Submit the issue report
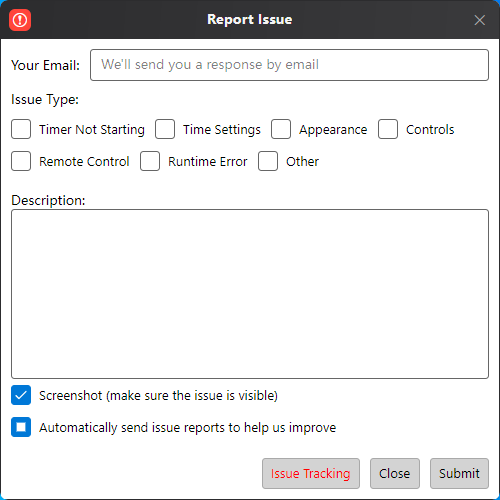 (x=459, y=473)
